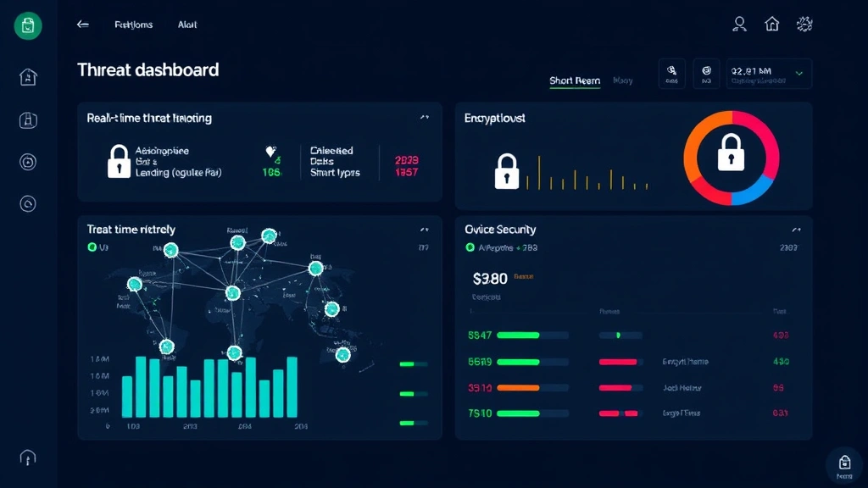Select the lock icon in Real-time threat panel

[118, 163]
